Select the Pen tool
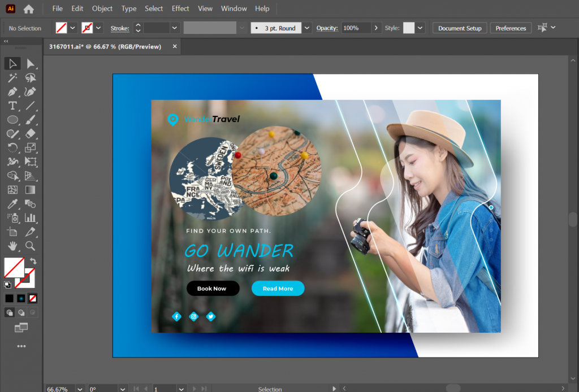This screenshot has height=392, width=579. pyautogui.click(x=12, y=92)
